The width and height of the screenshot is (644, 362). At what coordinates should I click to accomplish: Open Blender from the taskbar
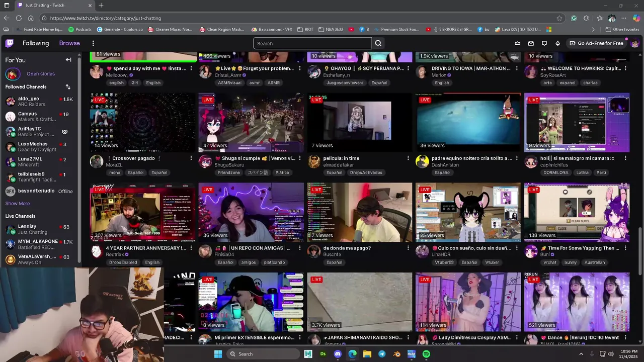(397, 354)
